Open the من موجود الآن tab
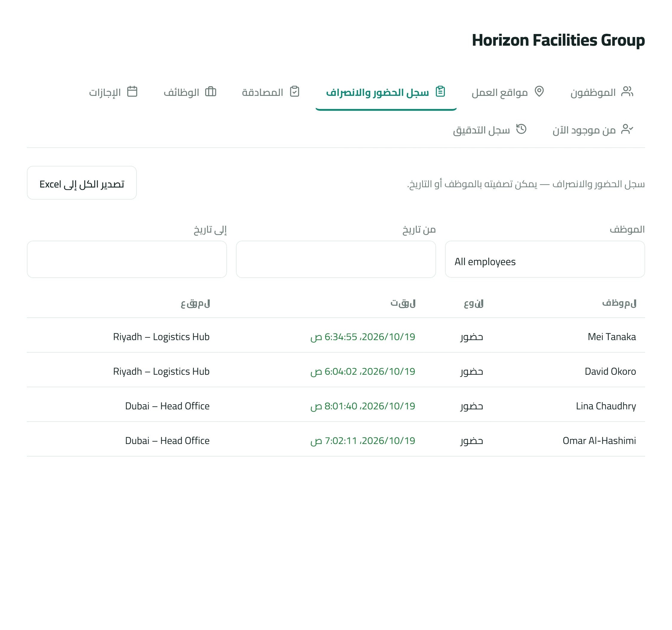Image resolution: width=672 pixels, height=630 pixels. [593, 130]
